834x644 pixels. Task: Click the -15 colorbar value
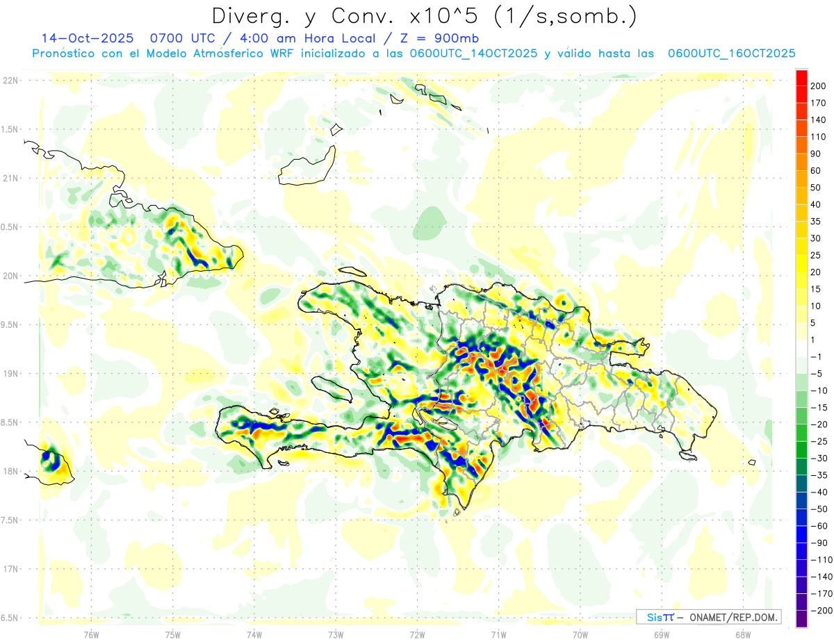(x=820, y=408)
